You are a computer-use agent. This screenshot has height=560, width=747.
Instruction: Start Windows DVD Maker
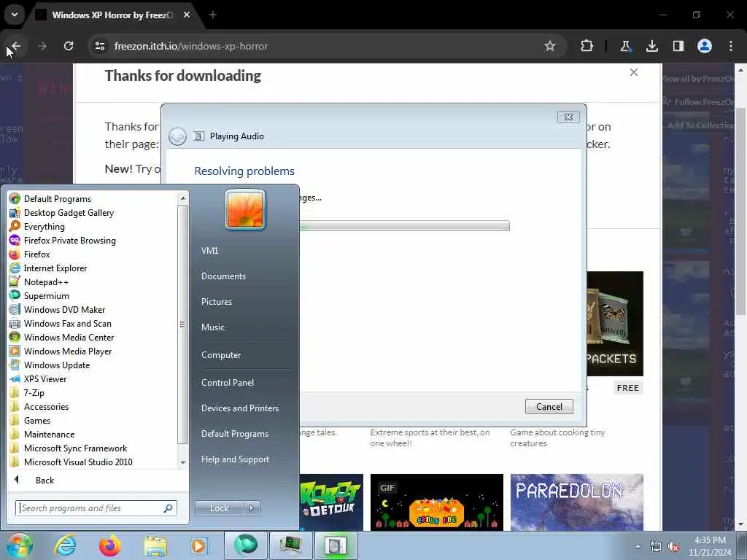[x=64, y=309]
